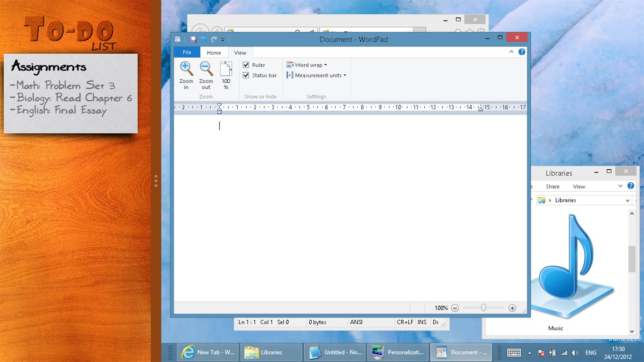Open the Word wrap dropdown arrow
The height and width of the screenshot is (362, 644).
[x=325, y=64]
